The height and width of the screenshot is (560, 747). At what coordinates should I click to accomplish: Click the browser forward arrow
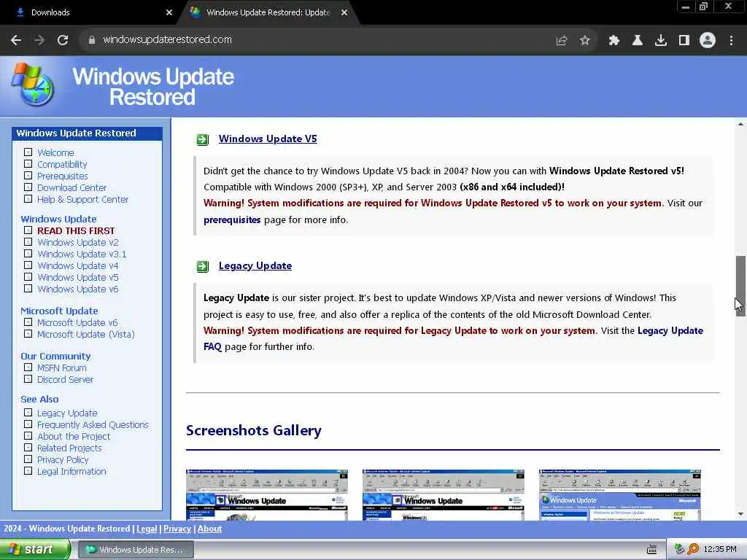coord(39,40)
